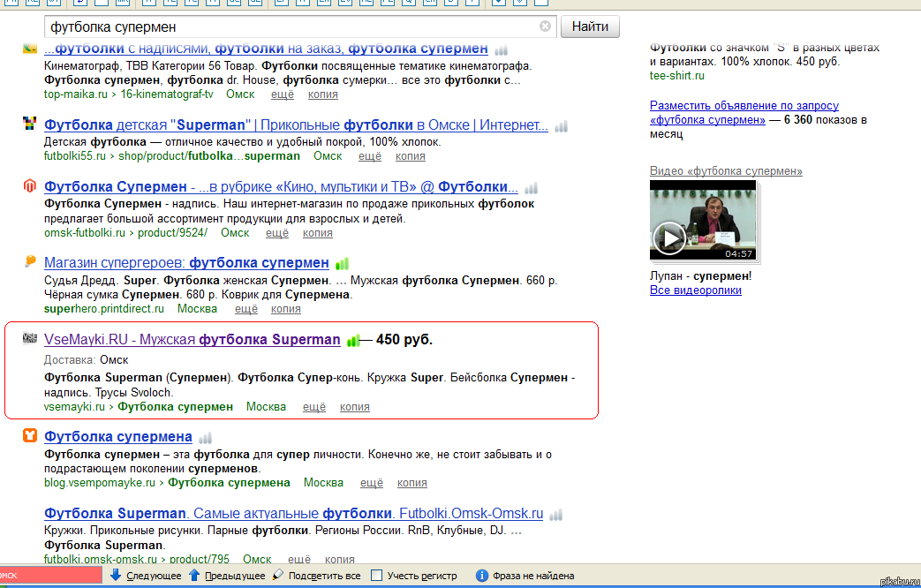Click green rating bars of Магазин супергероев
Viewport: 921px width, 588px height.
tap(342, 264)
